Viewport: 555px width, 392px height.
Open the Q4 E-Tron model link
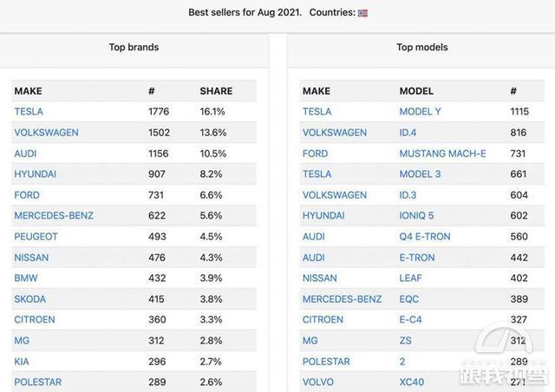click(x=425, y=237)
